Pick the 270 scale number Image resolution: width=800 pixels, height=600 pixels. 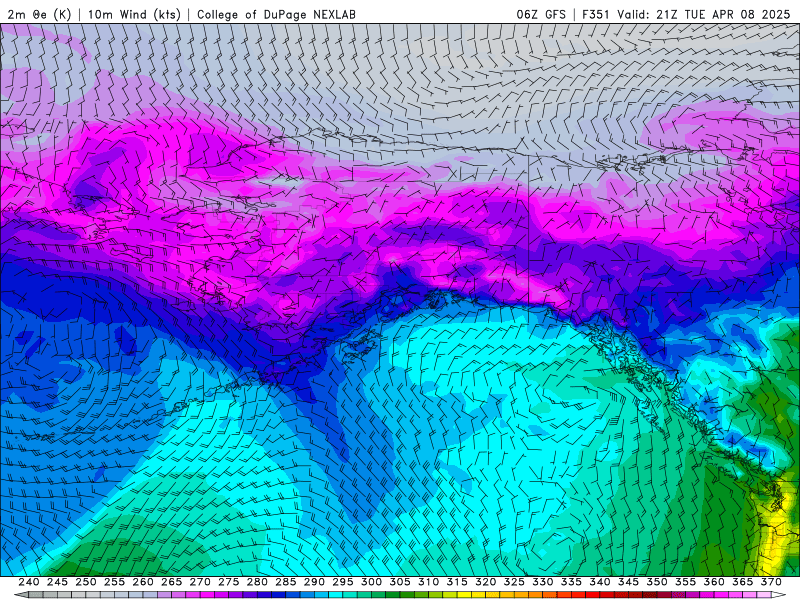coord(200,582)
